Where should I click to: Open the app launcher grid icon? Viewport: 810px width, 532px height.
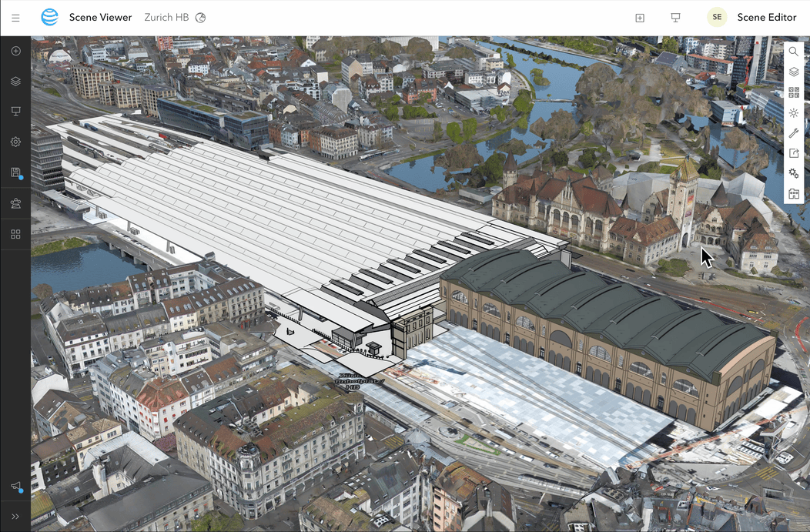(x=15, y=233)
